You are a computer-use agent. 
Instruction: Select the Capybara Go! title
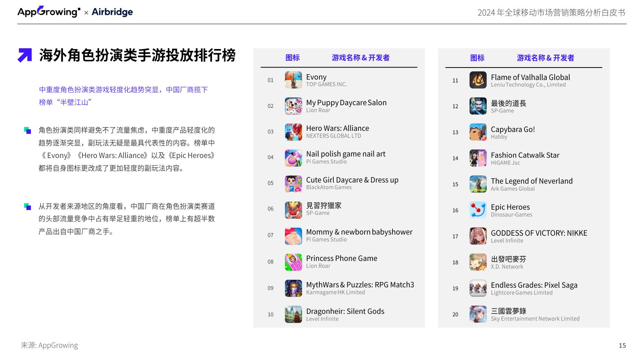click(513, 129)
